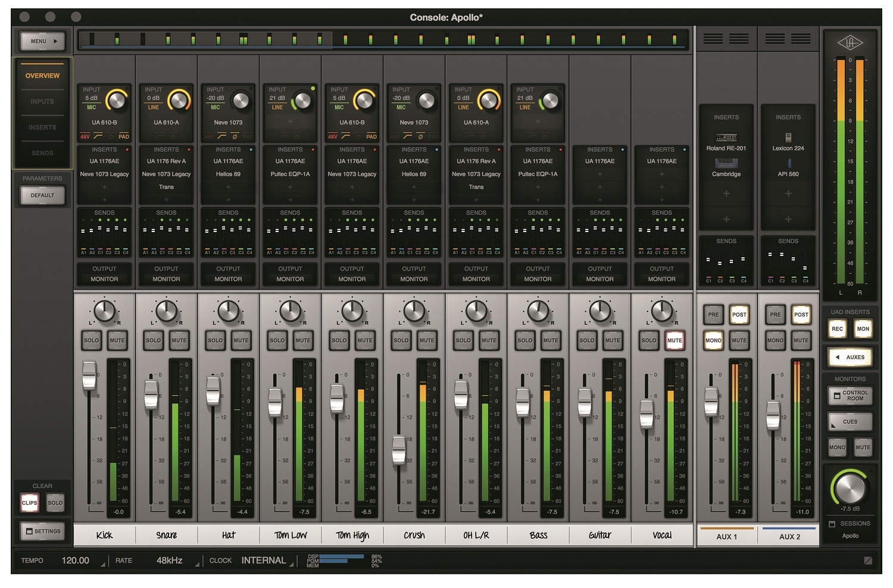Open the CONTROL ROOM panel
This screenshot has width=893, height=588.
850,396
